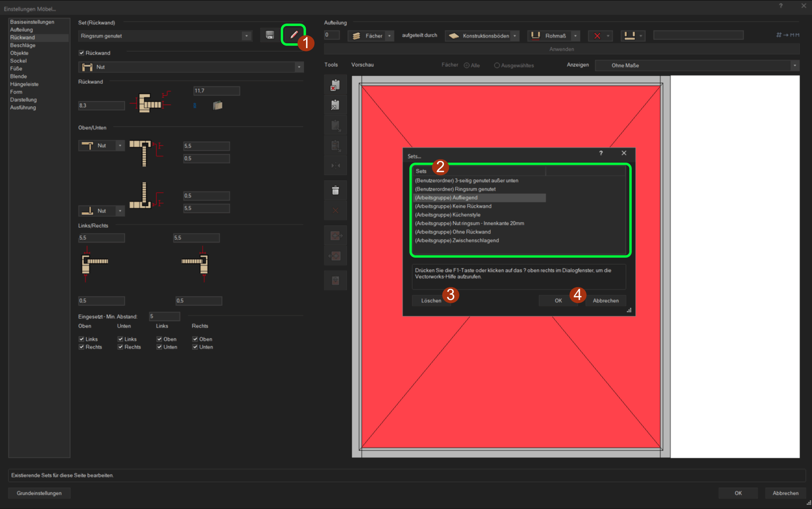Save the current Rückwand set
Image resolution: width=812 pixels, height=509 pixels.
pyautogui.click(x=270, y=35)
